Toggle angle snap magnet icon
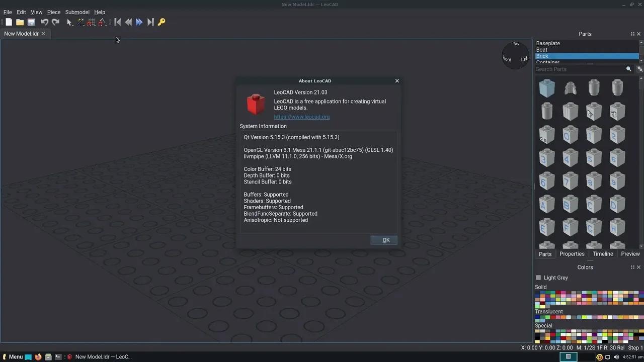The height and width of the screenshot is (362, 644). [102, 22]
